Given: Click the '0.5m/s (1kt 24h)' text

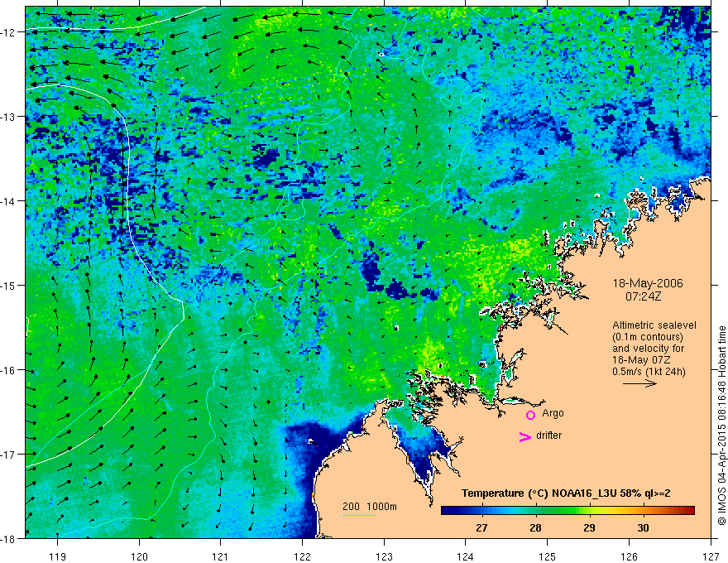Looking at the screenshot, I should (649, 372).
